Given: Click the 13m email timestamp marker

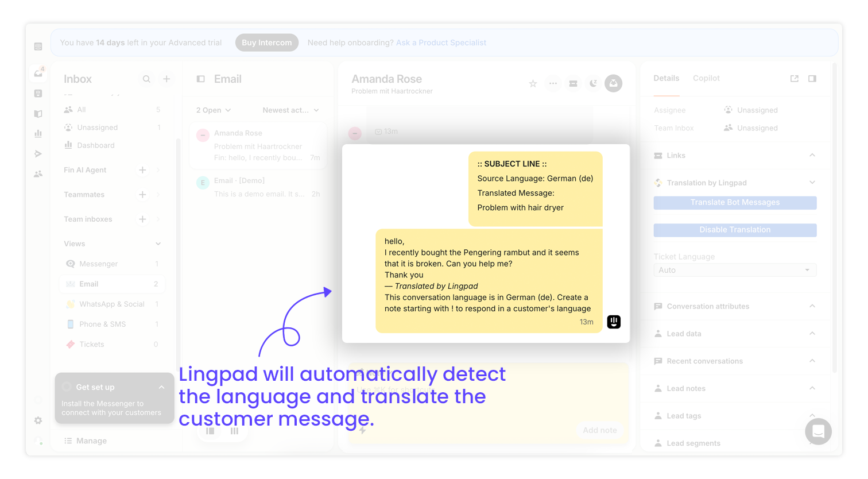Looking at the screenshot, I should pyautogui.click(x=386, y=132).
